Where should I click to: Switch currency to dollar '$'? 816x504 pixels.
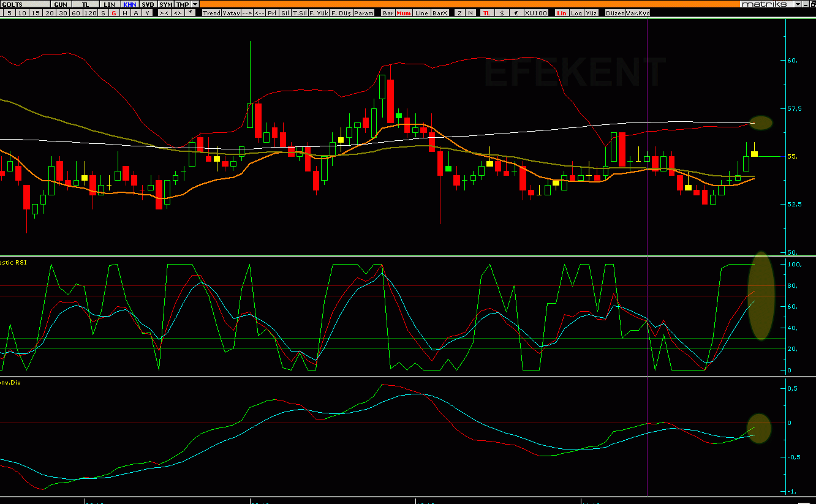pos(502,13)
